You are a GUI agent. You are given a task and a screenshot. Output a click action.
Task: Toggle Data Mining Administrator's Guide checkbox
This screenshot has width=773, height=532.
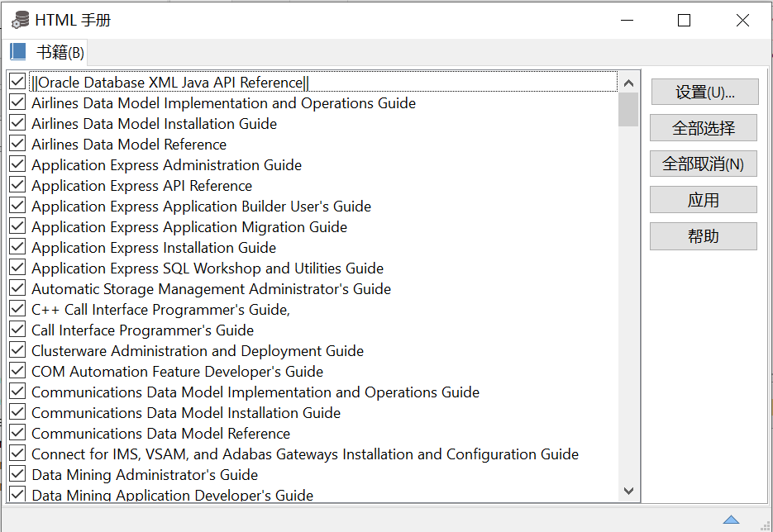(17, 474)
